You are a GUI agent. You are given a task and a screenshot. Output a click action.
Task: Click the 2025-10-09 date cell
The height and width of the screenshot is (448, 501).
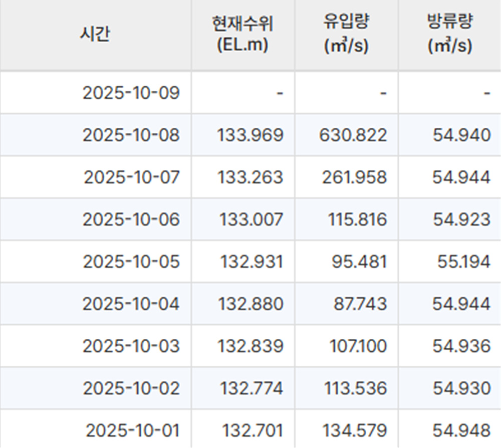pos(132,92)
